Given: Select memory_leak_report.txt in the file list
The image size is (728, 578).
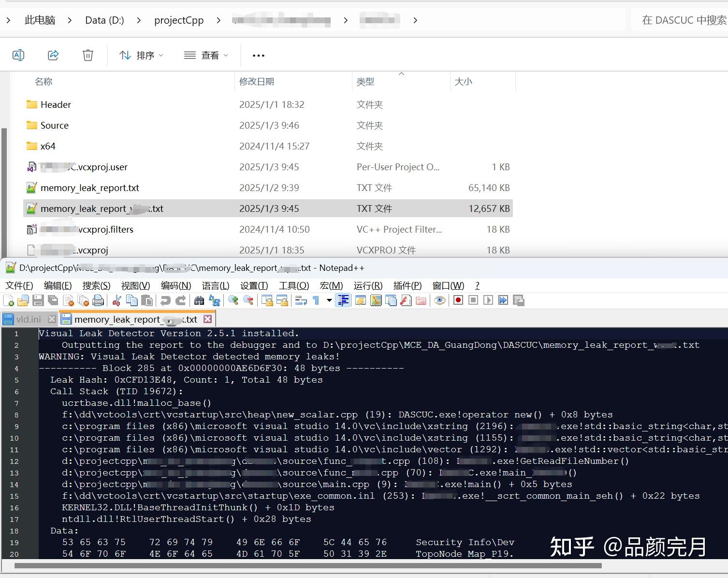Looking at the screenshot, I should pos(89,188).
